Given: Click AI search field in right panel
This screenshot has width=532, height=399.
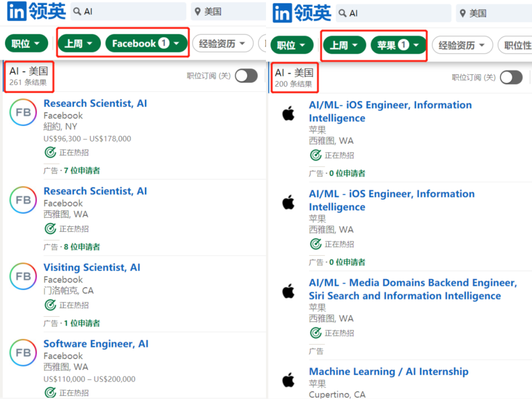Looking at the screenshot, I should [394, 13].
